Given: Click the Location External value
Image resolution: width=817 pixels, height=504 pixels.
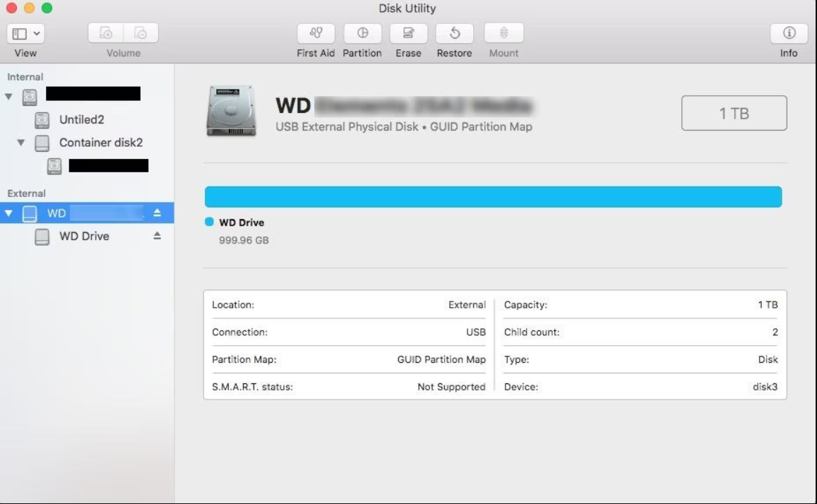Looking at the screenshot, I should (467, 304).
